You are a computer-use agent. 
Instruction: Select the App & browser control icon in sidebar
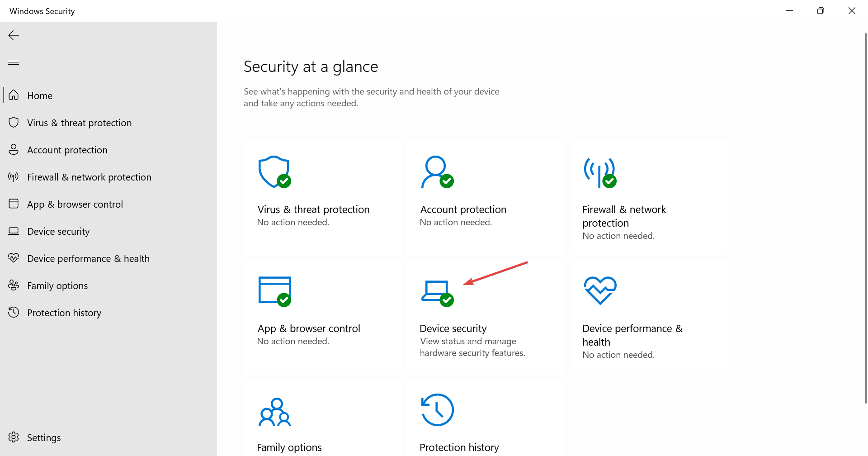[x=13, y=204]
